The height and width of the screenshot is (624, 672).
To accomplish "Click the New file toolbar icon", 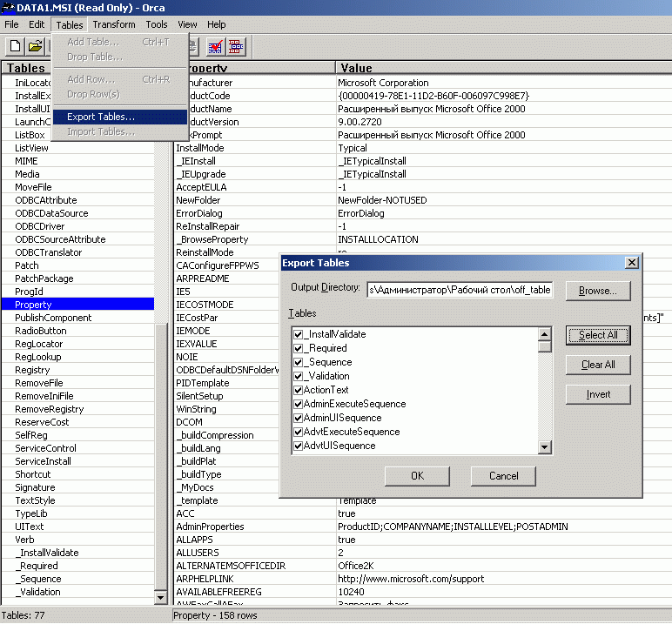I will point(16,46).
